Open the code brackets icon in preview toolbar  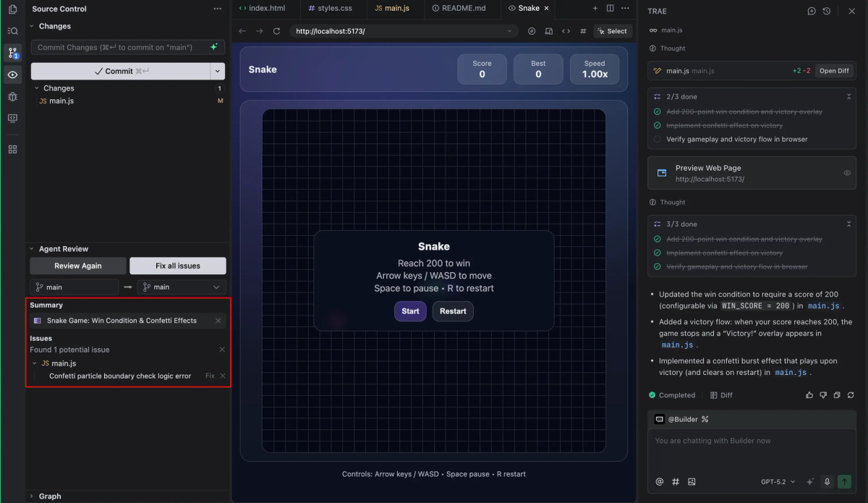click(566, 31)
